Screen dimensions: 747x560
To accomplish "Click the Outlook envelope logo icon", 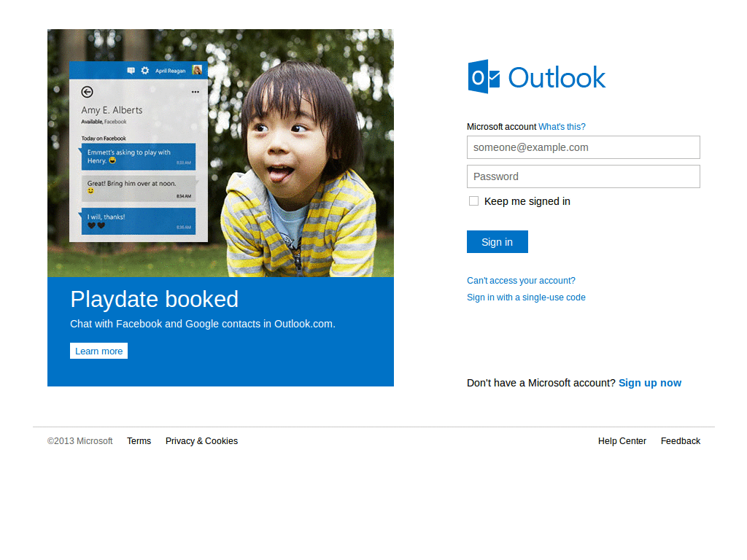I will click(484, 77).
